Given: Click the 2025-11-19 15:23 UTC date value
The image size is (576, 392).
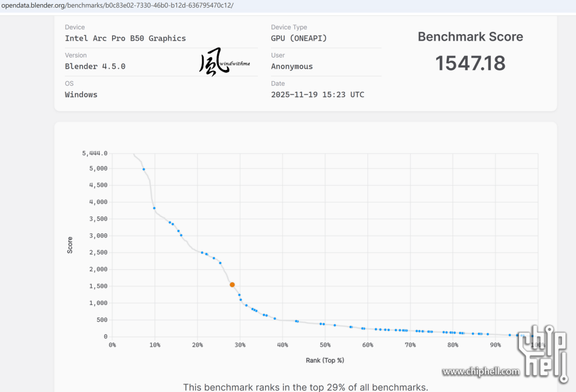Looking at the screenshot, I should click(317, 95).
